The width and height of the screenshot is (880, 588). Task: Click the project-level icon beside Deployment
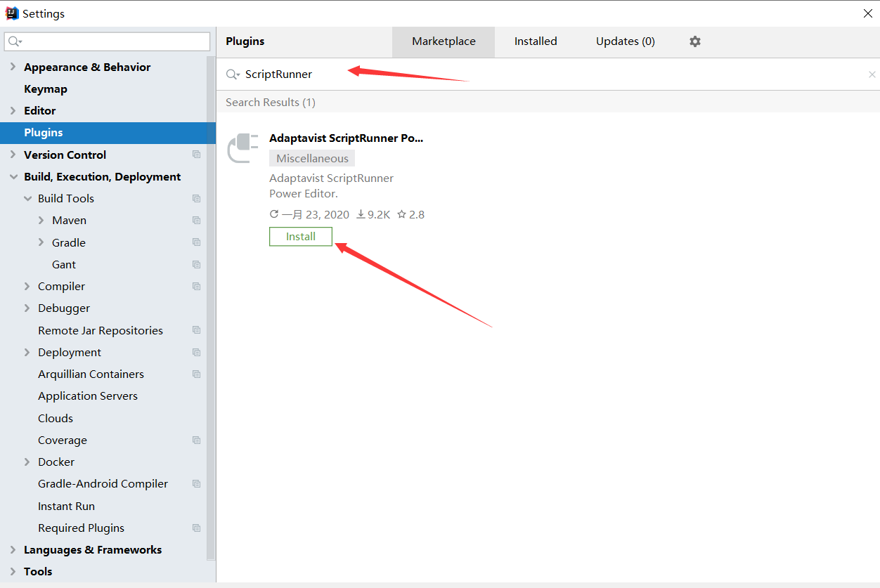pos(197,353)
